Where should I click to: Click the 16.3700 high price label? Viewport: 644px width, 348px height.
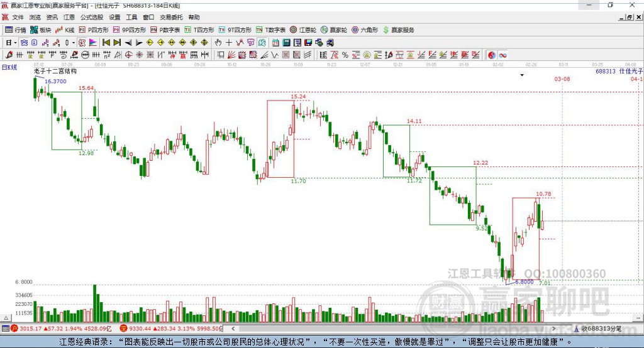click(x=55, y=81)
